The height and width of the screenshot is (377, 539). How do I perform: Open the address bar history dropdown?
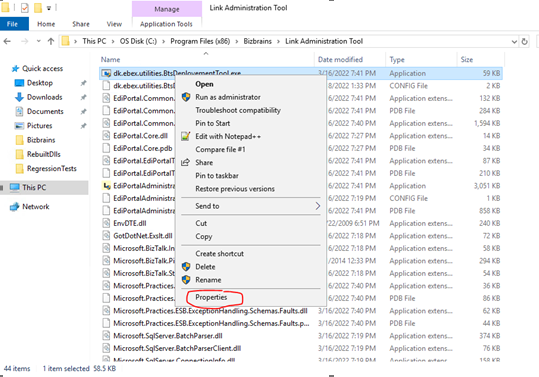(x=514, y=42)
